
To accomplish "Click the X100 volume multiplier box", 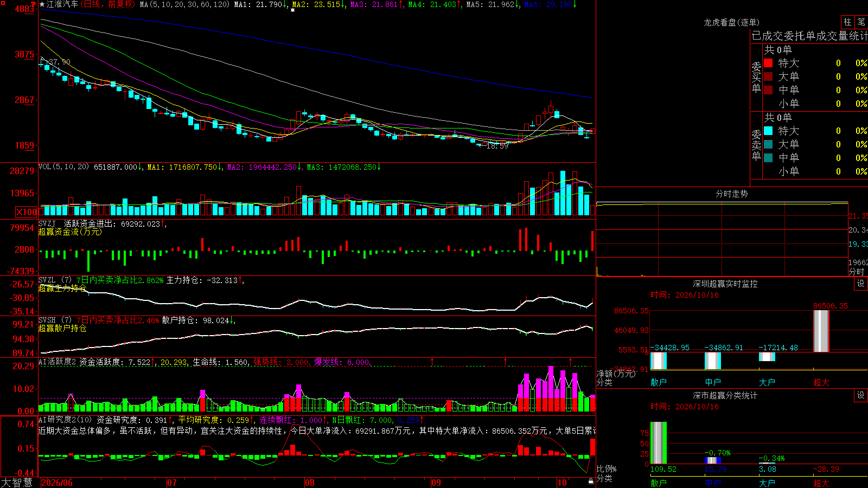I will pos(26,212).
